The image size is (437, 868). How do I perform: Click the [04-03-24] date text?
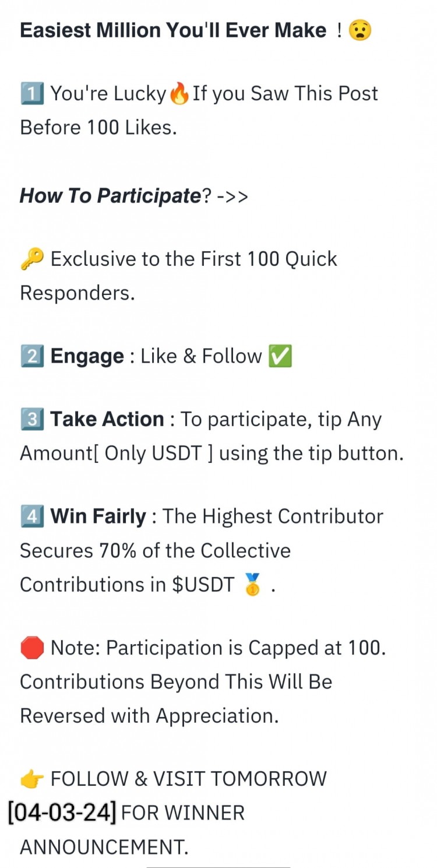coord(62,813)
